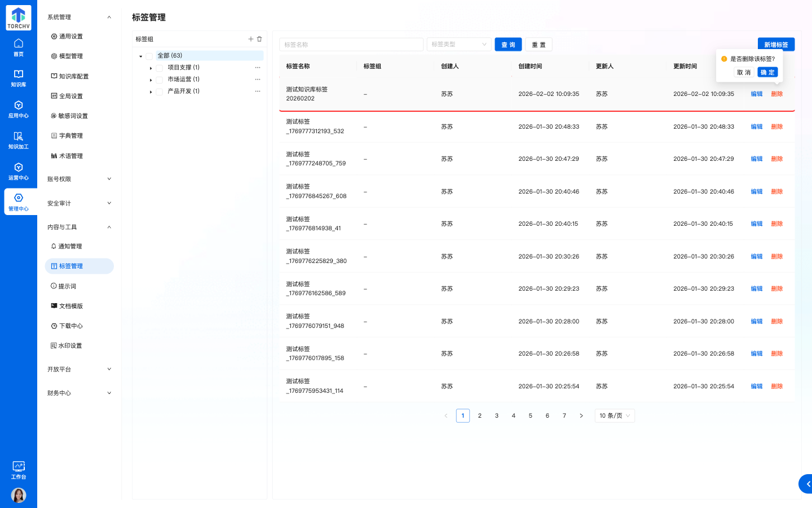This screenshot has height=508, width=812.
Task: Open 运营中心 sidebar icon
Action: pyautogui.click(x=19, y=171)
